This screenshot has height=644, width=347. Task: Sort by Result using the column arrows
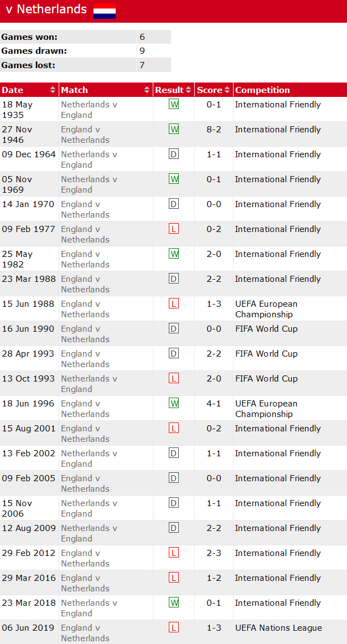tap(189, 90)
